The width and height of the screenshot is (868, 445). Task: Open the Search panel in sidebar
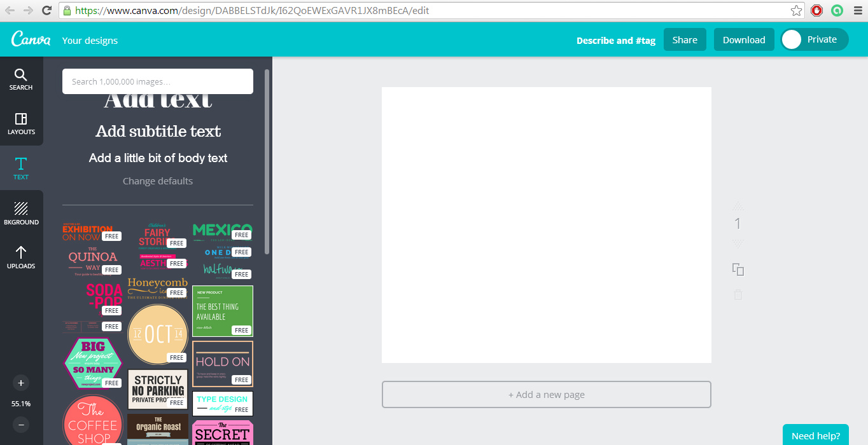(21, 79)
